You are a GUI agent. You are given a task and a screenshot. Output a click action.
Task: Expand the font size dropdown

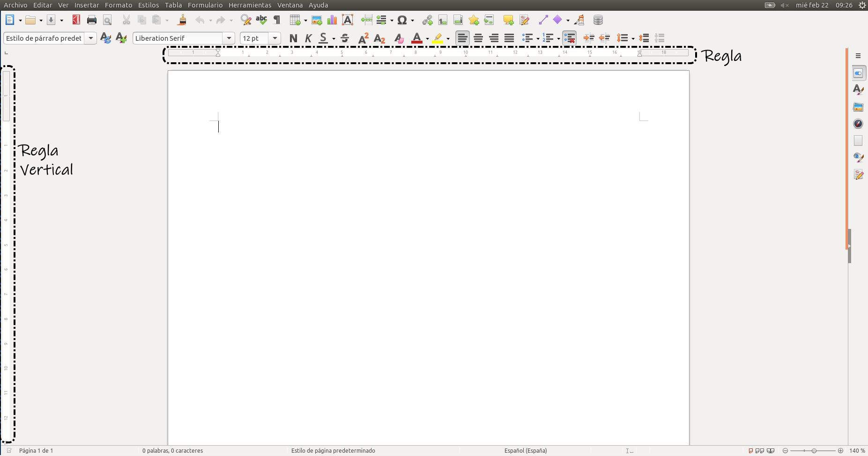[275, 38]
